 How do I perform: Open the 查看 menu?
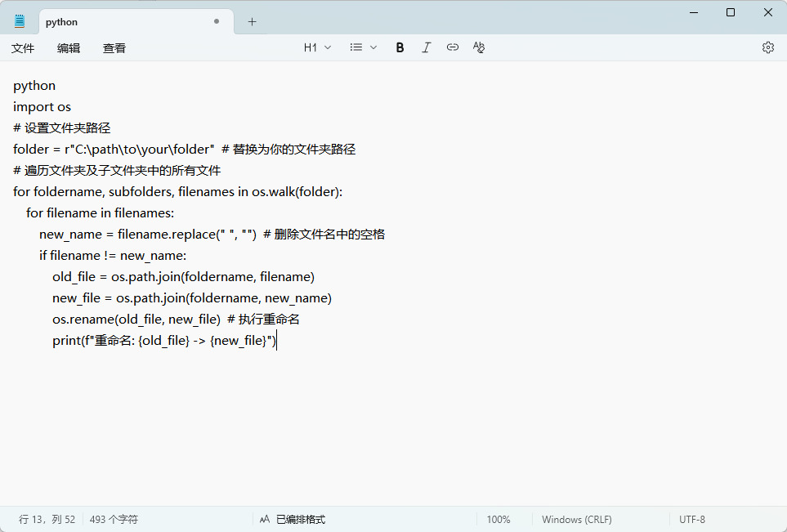pos(114,48)
